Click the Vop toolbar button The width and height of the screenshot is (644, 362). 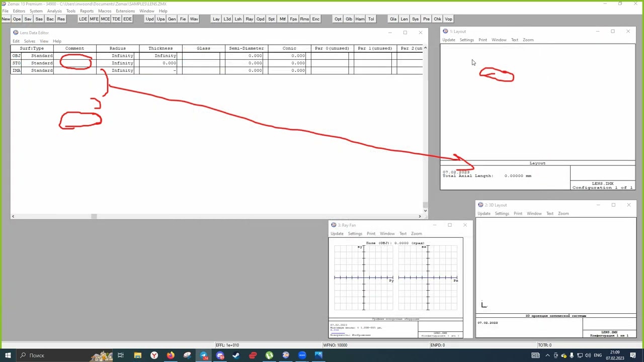coord(449,19)
